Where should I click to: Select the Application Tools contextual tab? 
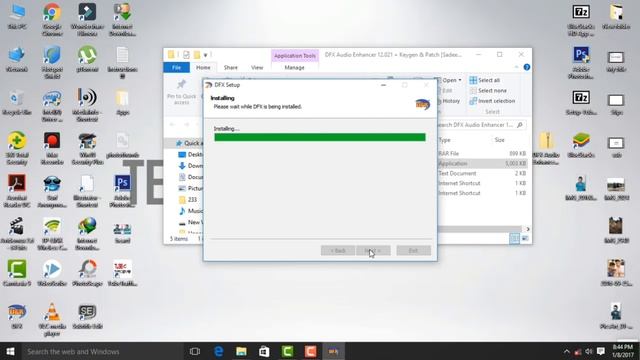pos(295,56)
